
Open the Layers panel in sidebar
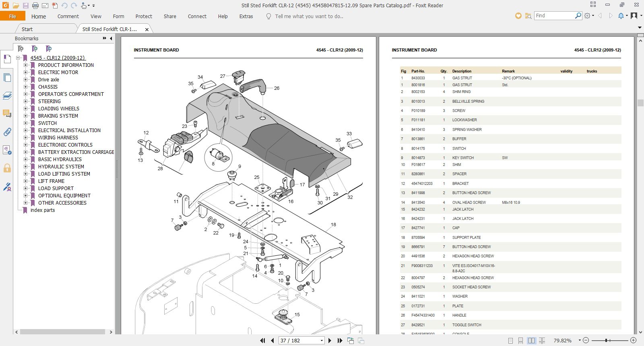tap(7, 95)
